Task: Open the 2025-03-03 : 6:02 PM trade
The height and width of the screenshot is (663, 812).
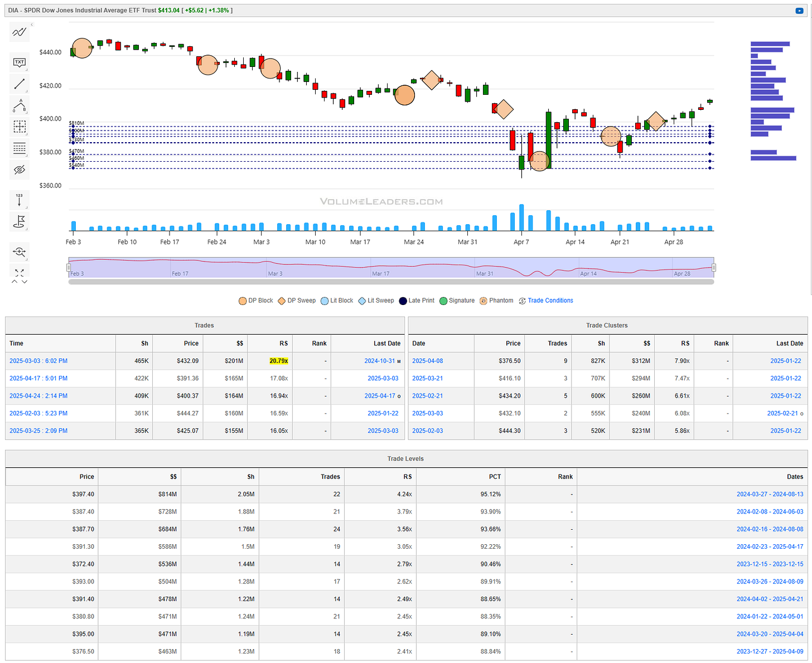Action: [x=38, y=361]
